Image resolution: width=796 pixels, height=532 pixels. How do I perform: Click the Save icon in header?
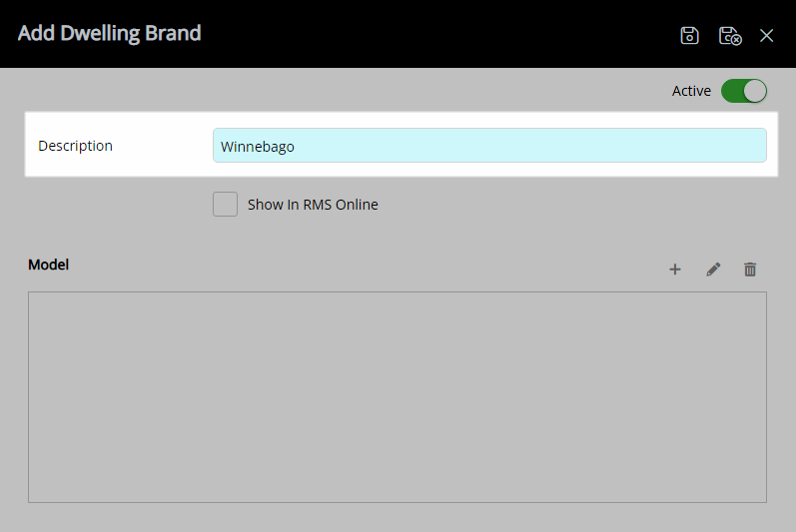[689, 35]
